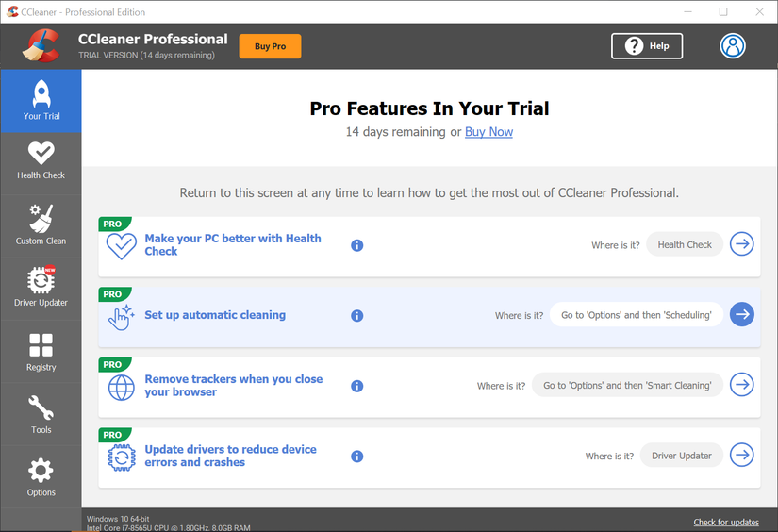Image resolution: width=778 pixels, height=532 pixels.
Task: Open Options from the sidebar
Action: coord(41,476)
